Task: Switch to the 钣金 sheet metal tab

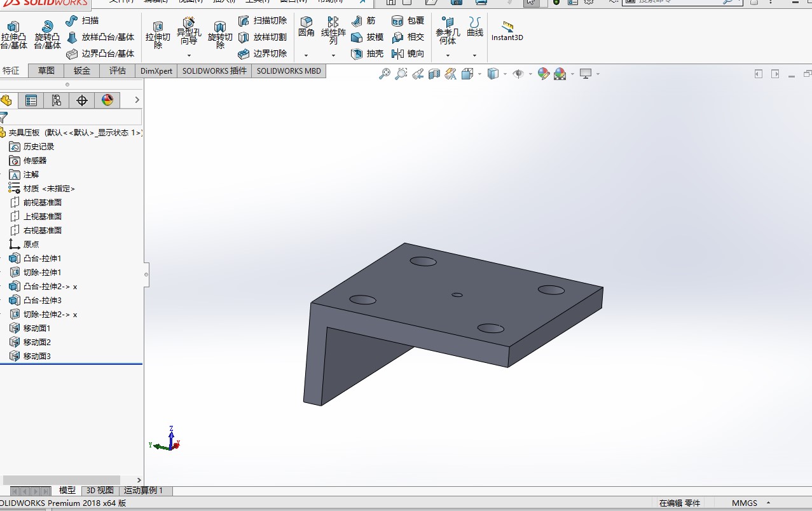Action: 82,71
